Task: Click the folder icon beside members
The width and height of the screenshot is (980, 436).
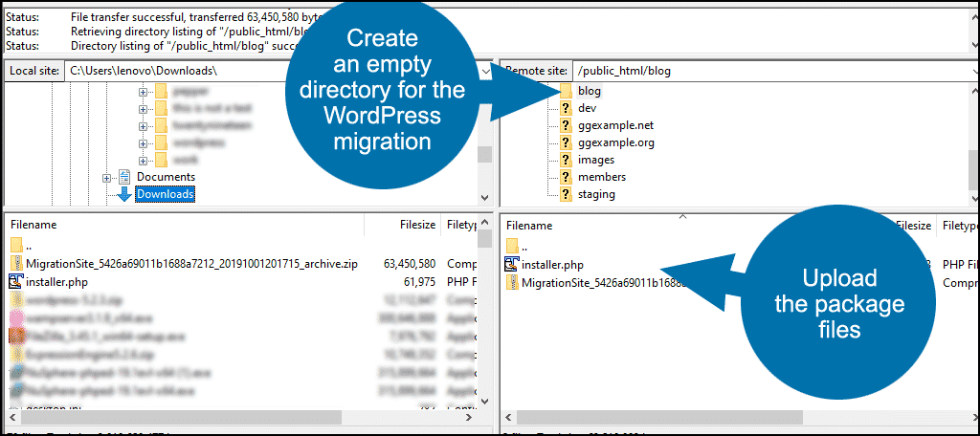Action: tap(567, 177)
